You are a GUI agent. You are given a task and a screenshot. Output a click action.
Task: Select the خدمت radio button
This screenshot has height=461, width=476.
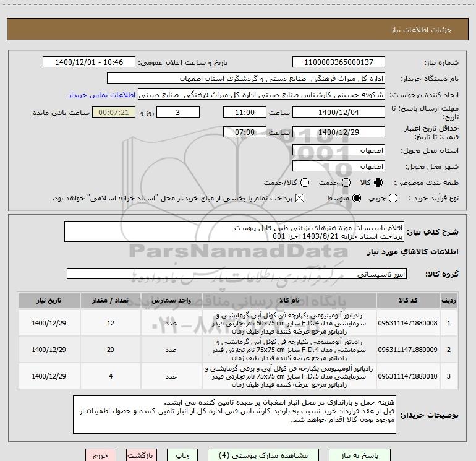point(346,183)
